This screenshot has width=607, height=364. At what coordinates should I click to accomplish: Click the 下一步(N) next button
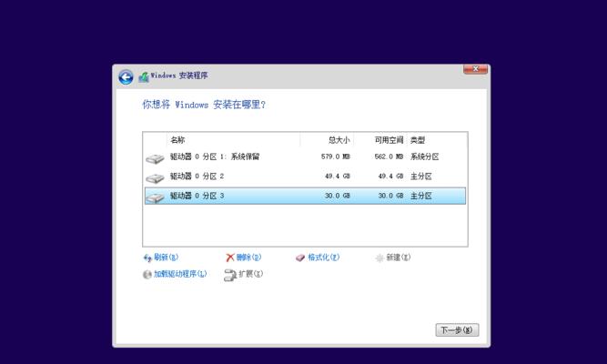tap(457, 330)
